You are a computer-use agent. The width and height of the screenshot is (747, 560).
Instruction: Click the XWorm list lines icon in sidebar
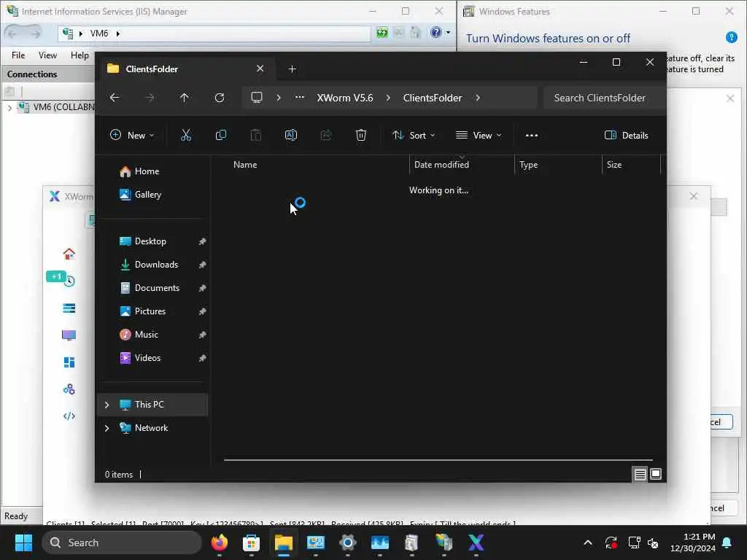coord(69,308)
